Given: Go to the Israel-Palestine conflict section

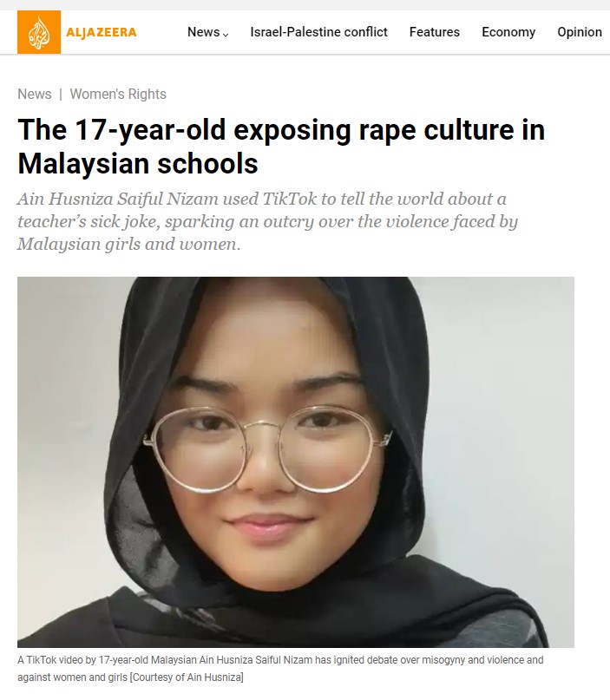Looking at the screenshot, I should [x=318, y=32].
